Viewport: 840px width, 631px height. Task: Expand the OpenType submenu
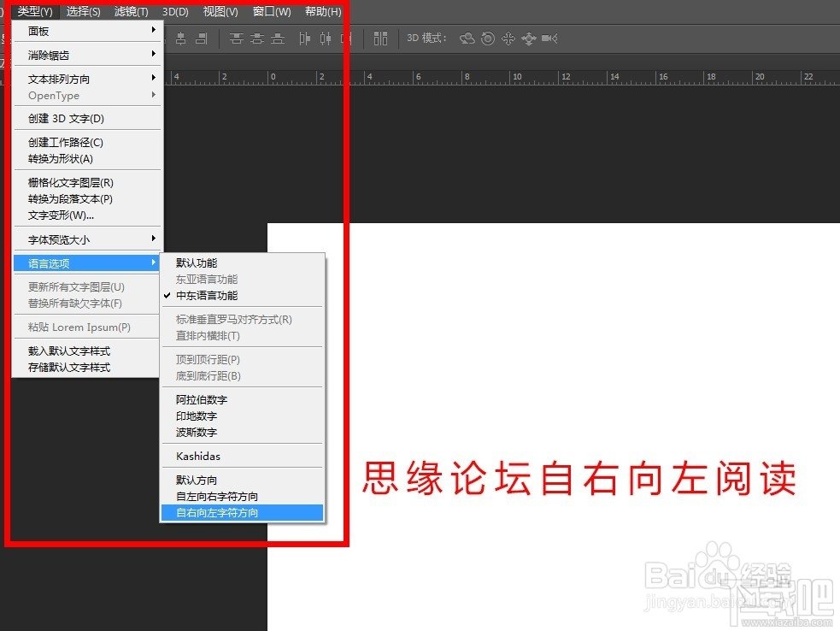click(55, 95)
